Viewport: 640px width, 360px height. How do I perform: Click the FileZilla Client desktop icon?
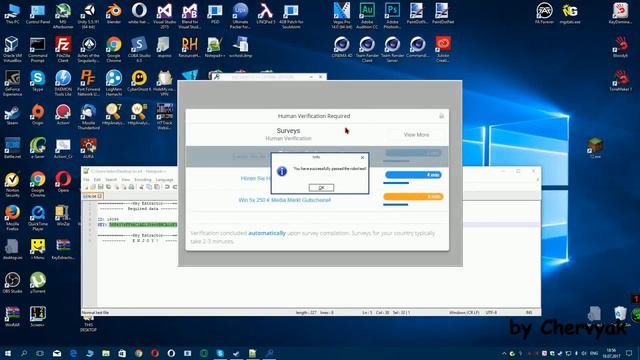pos(63,49)
